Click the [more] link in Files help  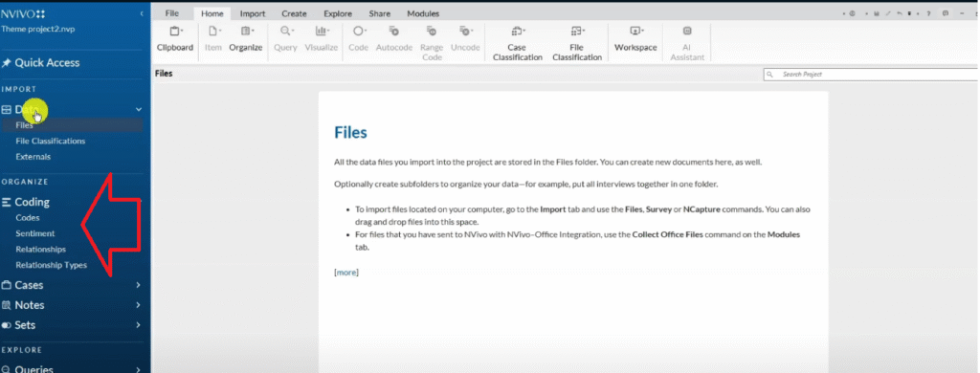point(346,273)
